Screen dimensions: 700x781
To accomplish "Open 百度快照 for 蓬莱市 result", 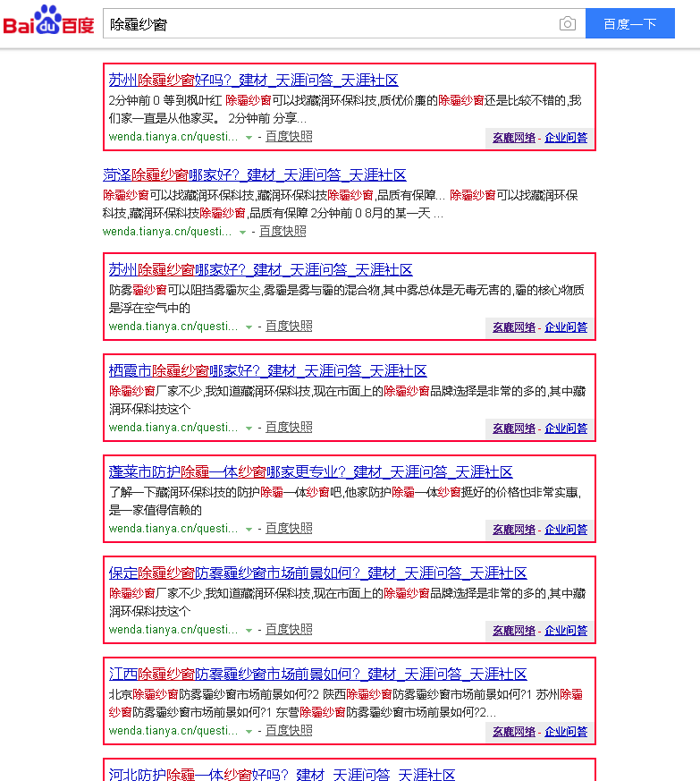I will [289, 529].
